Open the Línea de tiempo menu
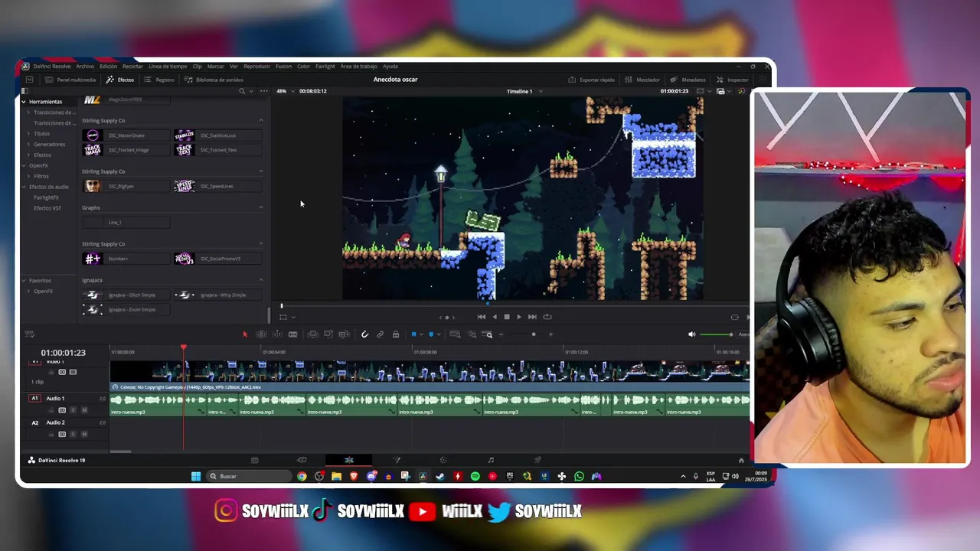Viewport: 980px width, 551px height. [x=168, y=67]
